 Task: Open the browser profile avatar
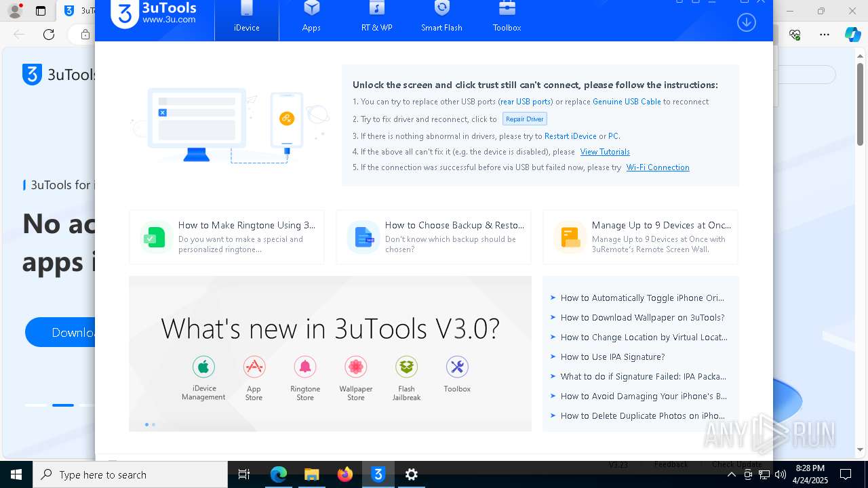pyautogui.click(x=14, y=11)
